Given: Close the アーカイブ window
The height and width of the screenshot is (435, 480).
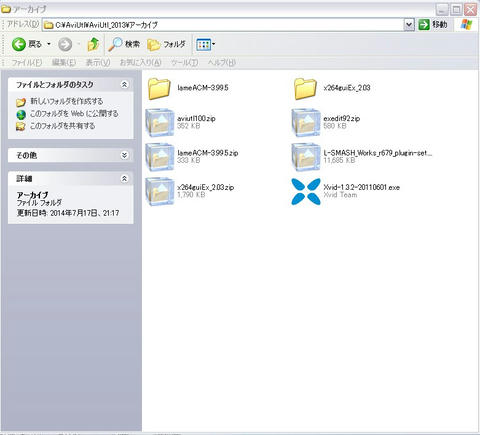Looking at the screenshot, I should point(471,9).
